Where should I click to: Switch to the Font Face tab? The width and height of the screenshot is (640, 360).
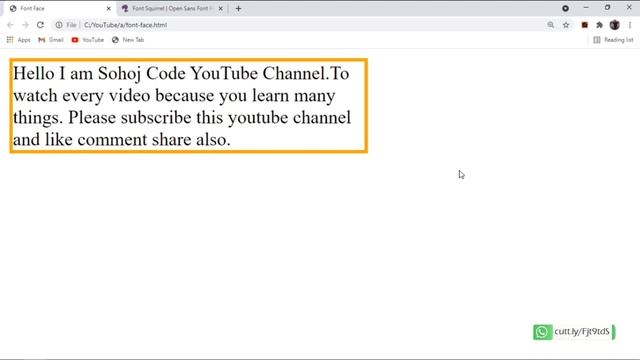59,8
